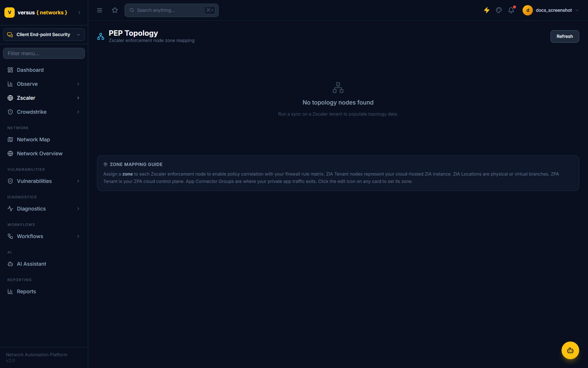Viewport: 588px width, 368px height.
Task: Open the notifications bell
Action: click(x=511, y=10)
